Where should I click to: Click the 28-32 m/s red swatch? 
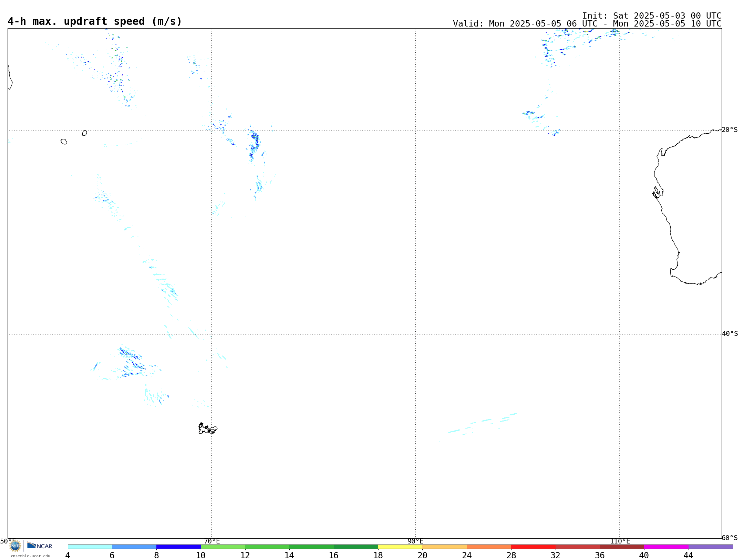533,547
